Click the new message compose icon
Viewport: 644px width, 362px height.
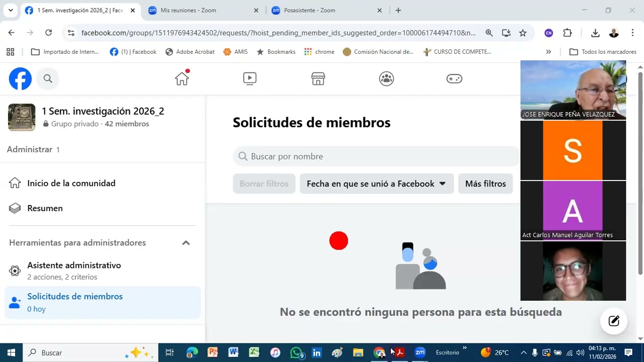pyautogui.click(x=614, y=321)
